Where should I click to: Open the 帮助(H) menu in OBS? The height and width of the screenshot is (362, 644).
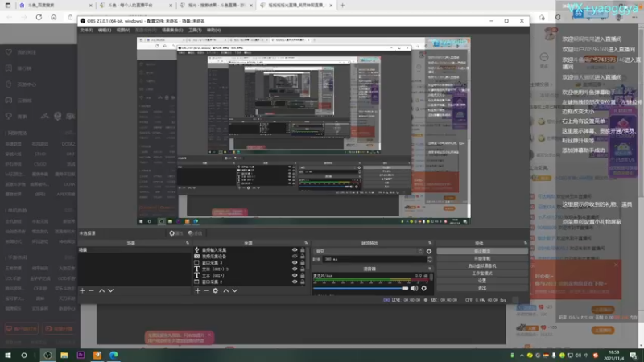tap(213, 30)
